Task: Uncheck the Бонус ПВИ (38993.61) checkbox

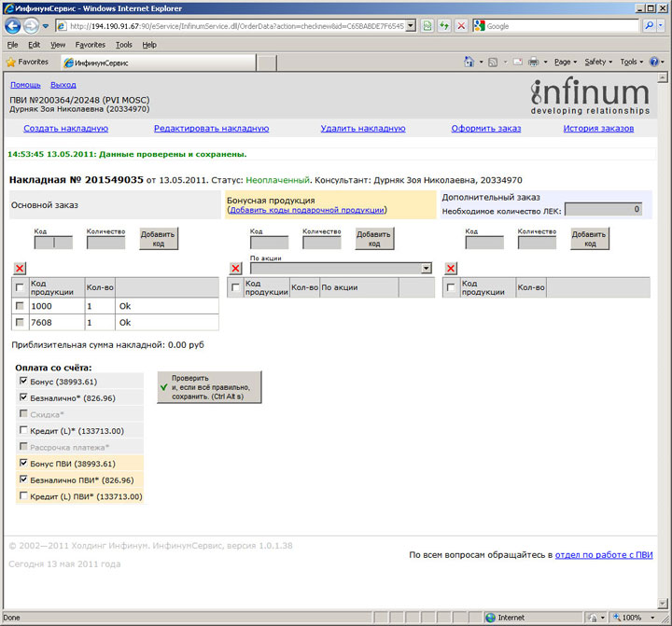Action: tap(23, 463)
